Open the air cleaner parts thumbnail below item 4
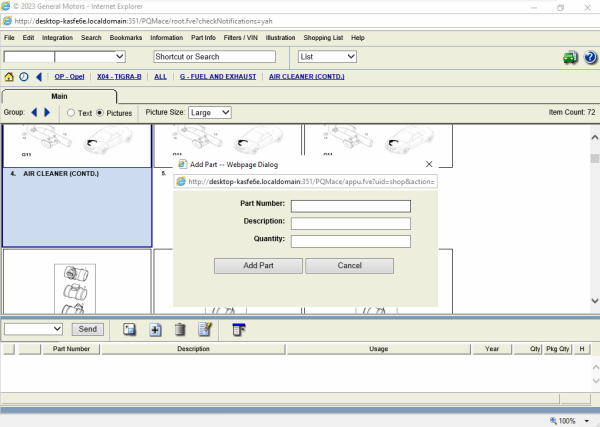Image resolution: width=600 pixels, height=427 pixels. click(75, 289)
